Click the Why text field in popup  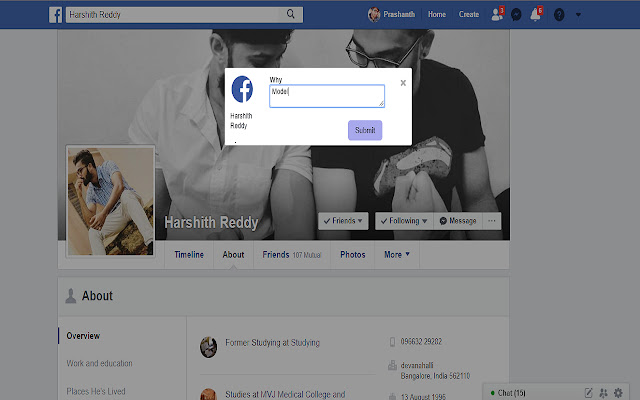click(x=326, y=95)
